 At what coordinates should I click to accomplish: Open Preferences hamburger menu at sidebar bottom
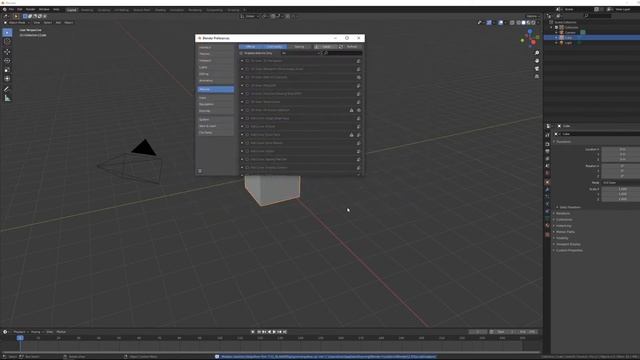coord(200,171)
